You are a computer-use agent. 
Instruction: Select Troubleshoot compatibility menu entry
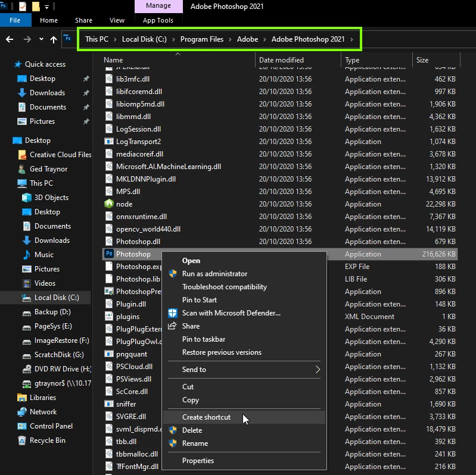(244, 287)
